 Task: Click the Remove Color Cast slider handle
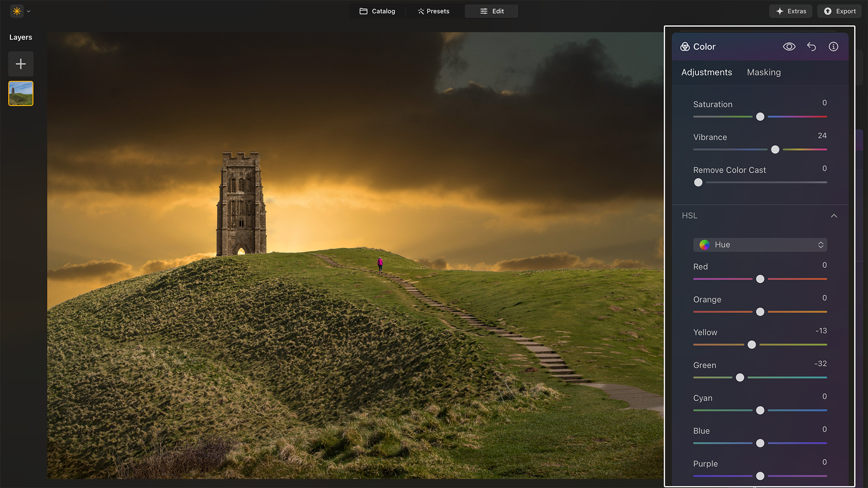pos(698,183)
